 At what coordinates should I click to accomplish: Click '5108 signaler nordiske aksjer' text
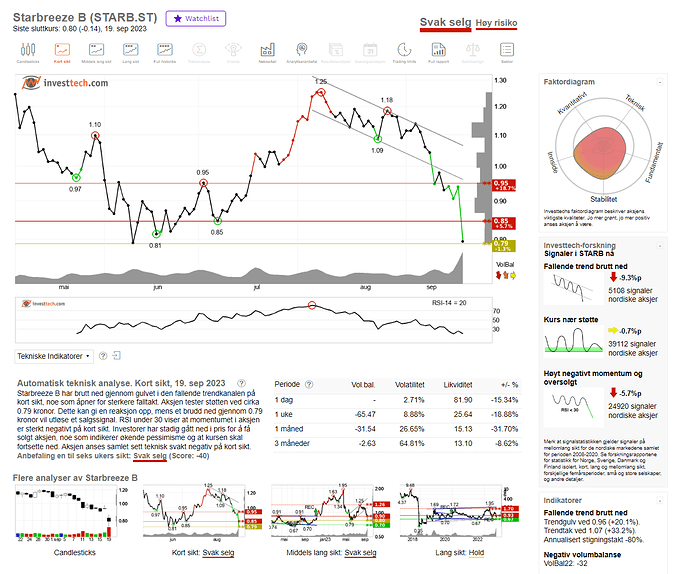tap(633, 295)
